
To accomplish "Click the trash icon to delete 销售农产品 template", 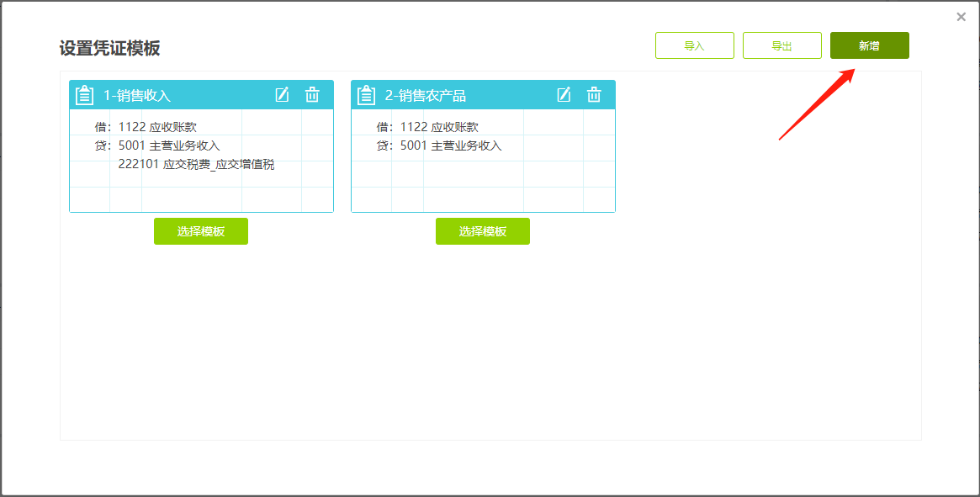I will [x=594, y=94].
